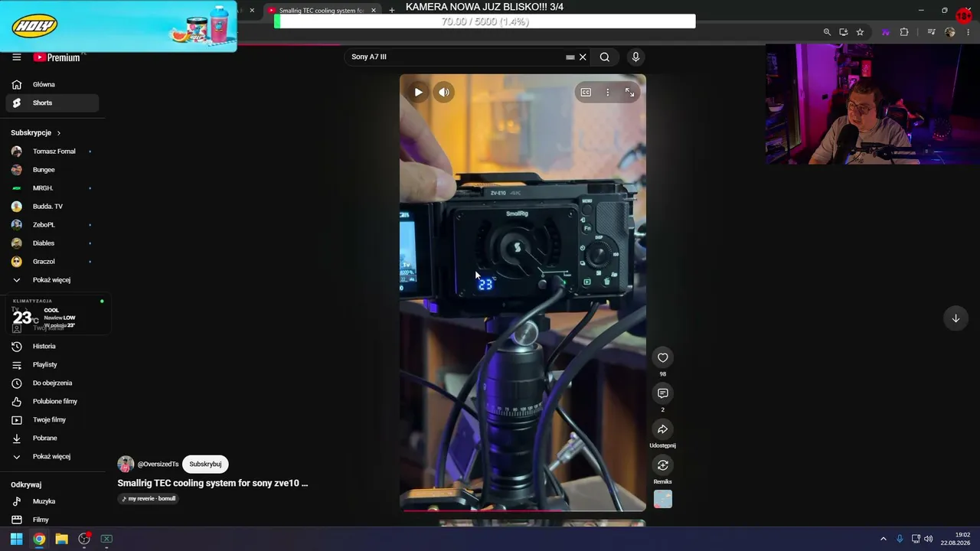Expand the Subskrypcje section arrow
The image size is (980, 551).
58,133
